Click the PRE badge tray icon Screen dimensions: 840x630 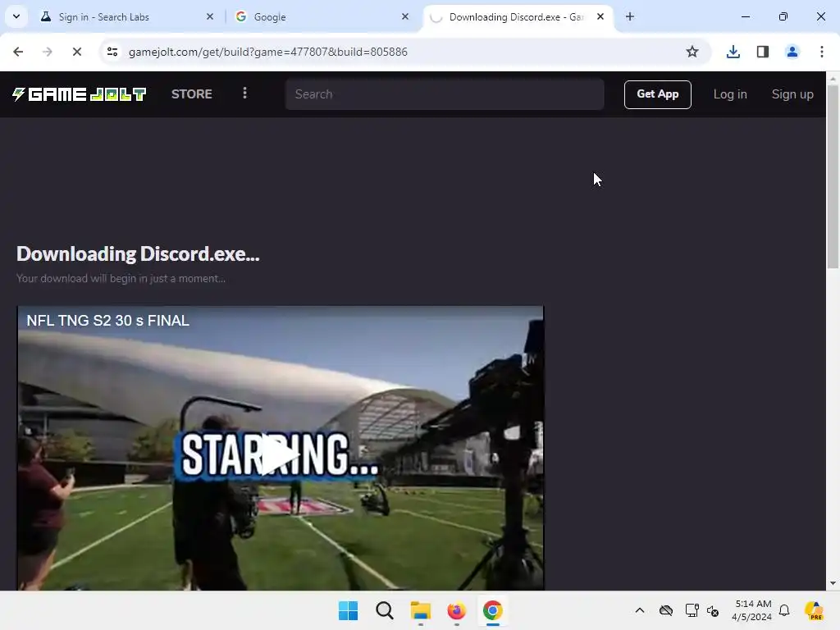(814, 610)
